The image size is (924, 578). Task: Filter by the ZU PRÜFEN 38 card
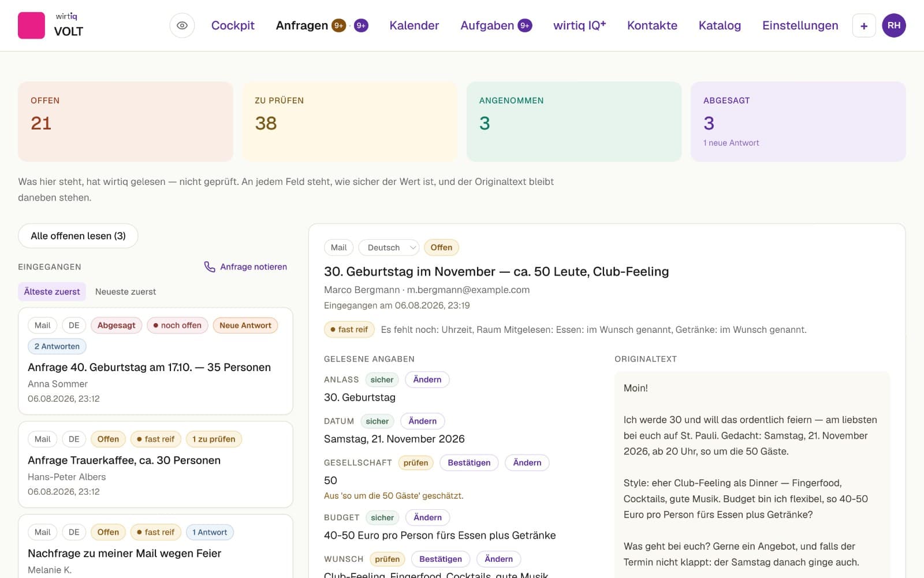pyautogui.click(x=350, y=121)
